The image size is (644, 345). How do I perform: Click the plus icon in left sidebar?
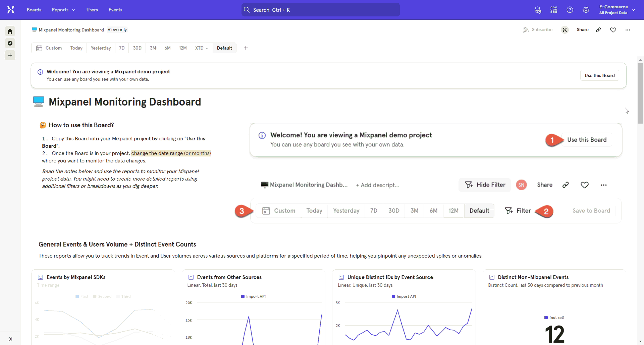click(10, 55)
